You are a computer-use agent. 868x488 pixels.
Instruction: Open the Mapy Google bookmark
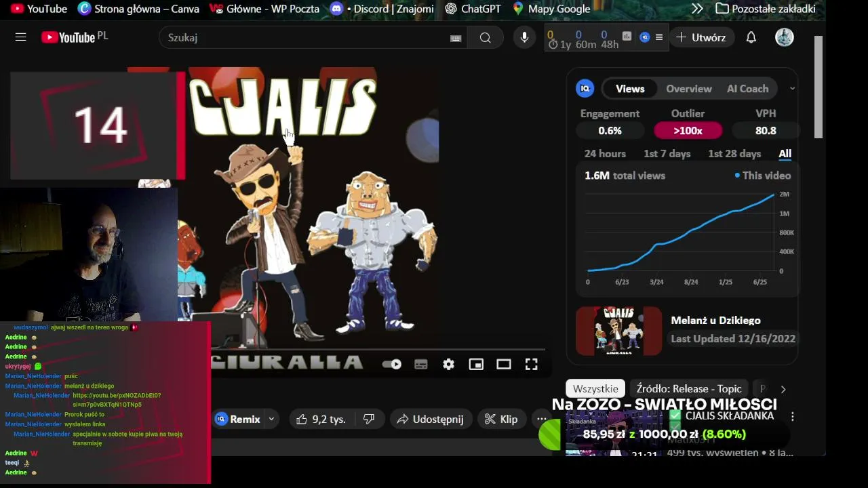click(551, 9)
